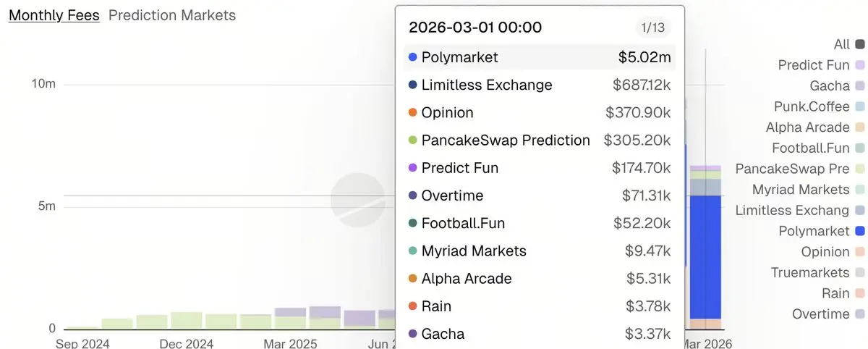
Task: Toggle Myriad Markets in the legend
Action: click(x=801, y=190)
